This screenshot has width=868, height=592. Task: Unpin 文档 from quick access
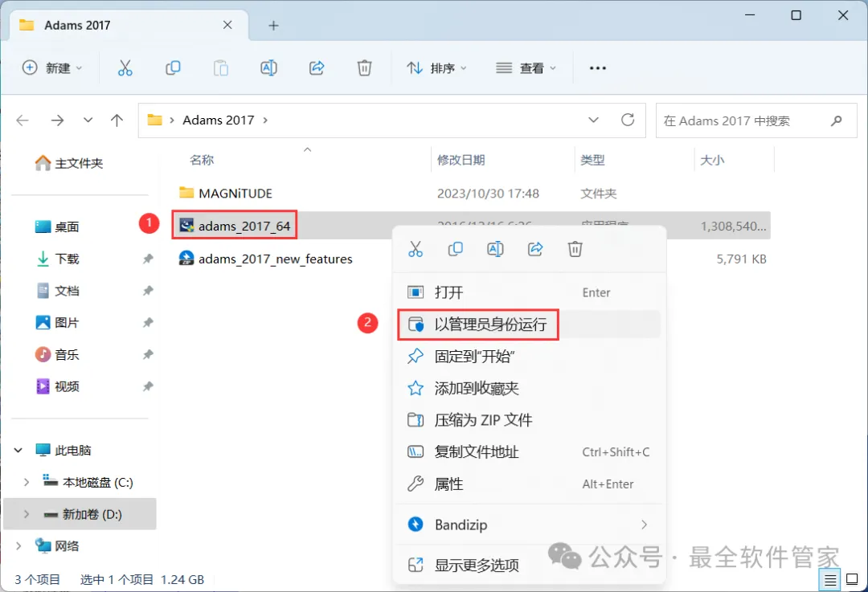coord(148,291)
